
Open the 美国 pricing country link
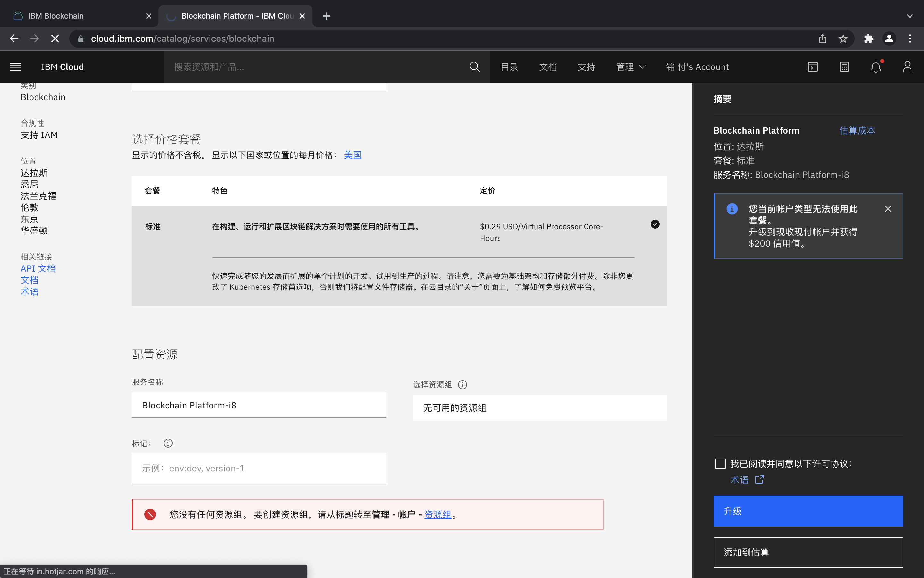pyautogui.click(x=352, y=155)
